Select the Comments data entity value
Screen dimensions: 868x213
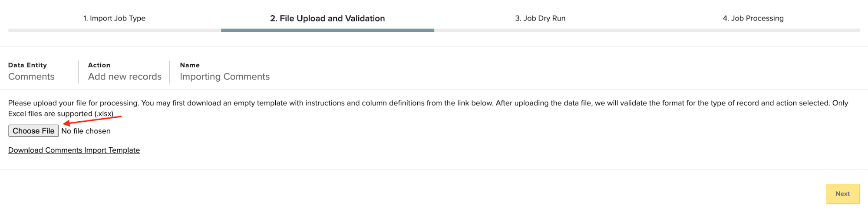click(x=31, y=77)
